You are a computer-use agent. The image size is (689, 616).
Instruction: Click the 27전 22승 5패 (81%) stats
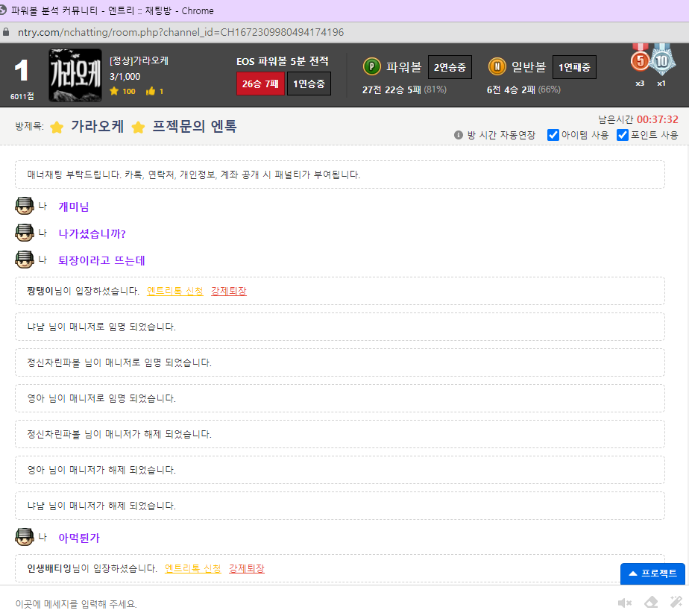[404, 89]
